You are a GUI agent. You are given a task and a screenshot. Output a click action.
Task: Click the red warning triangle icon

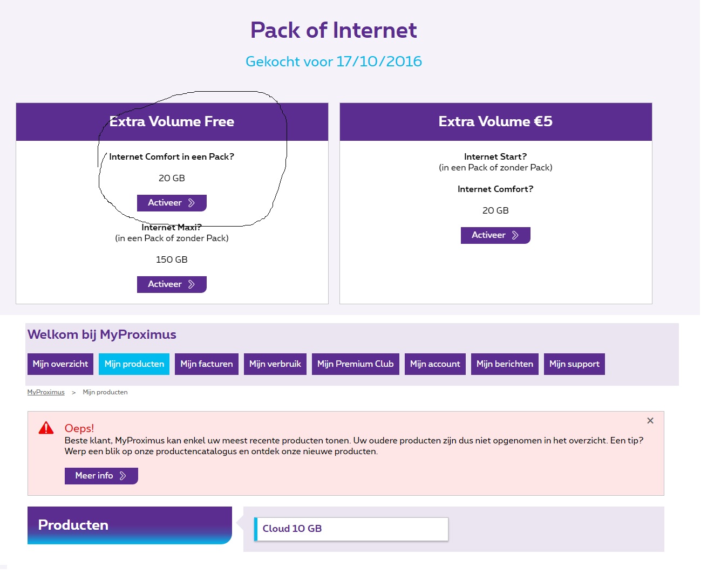(46, 428)
